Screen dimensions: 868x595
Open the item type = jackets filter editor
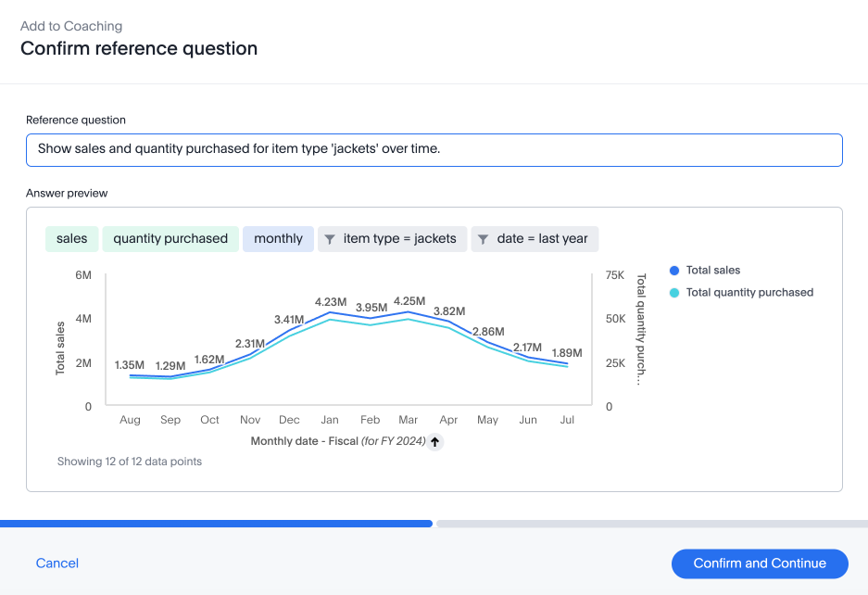[392, 238]
